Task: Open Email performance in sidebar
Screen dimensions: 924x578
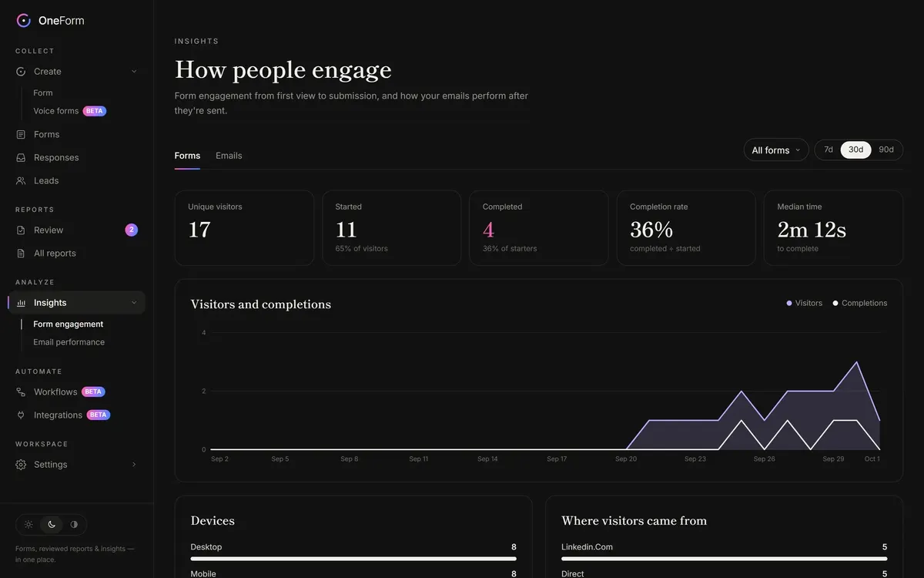Action: (69, 342)
